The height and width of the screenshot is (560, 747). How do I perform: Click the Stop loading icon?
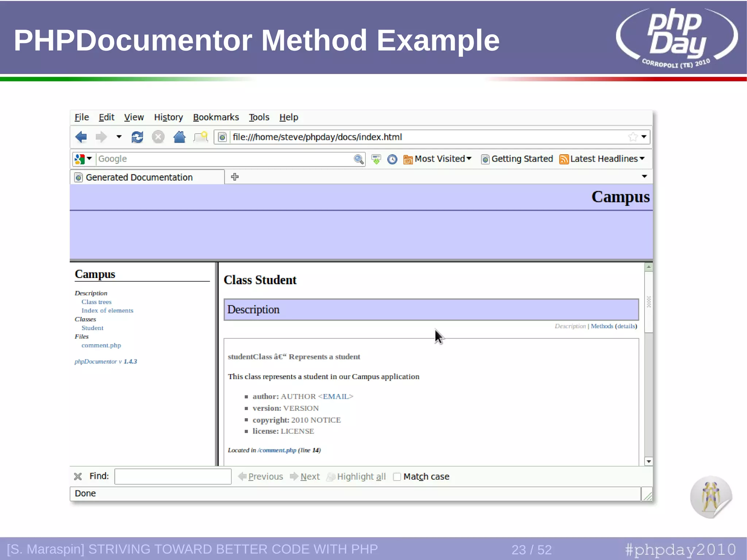[x=158, y=137]
